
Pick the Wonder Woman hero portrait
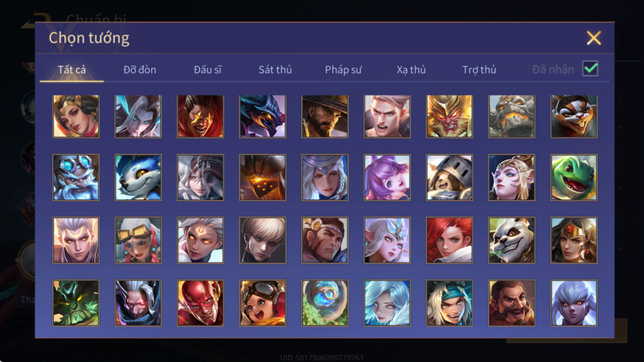coord(574,240)
